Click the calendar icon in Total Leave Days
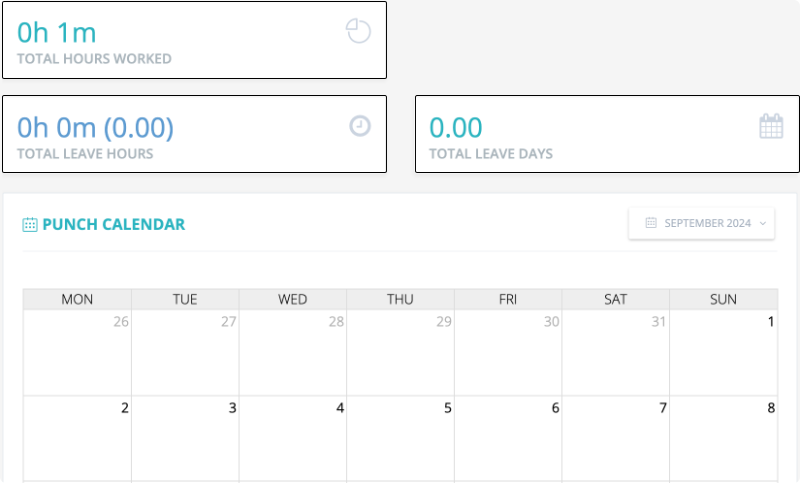The width and height of the screenshot is (800, 483). pyautogui.click(x=771, y=126)
